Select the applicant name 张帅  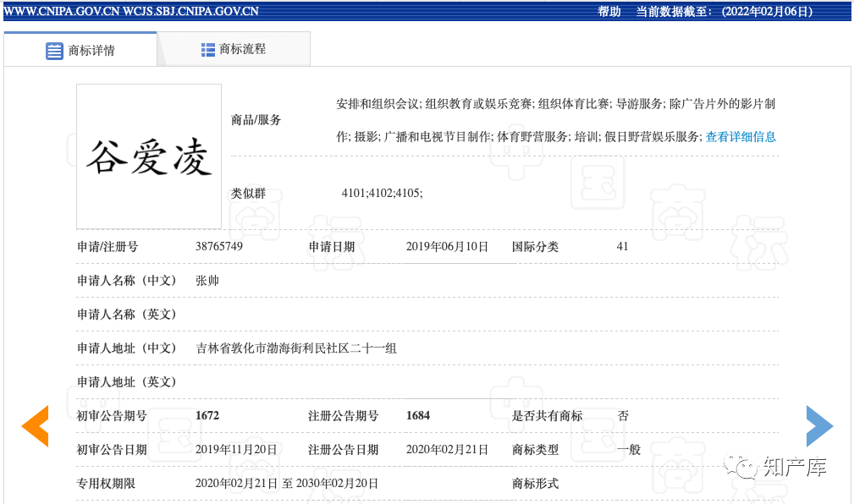(x=207, y=281)
